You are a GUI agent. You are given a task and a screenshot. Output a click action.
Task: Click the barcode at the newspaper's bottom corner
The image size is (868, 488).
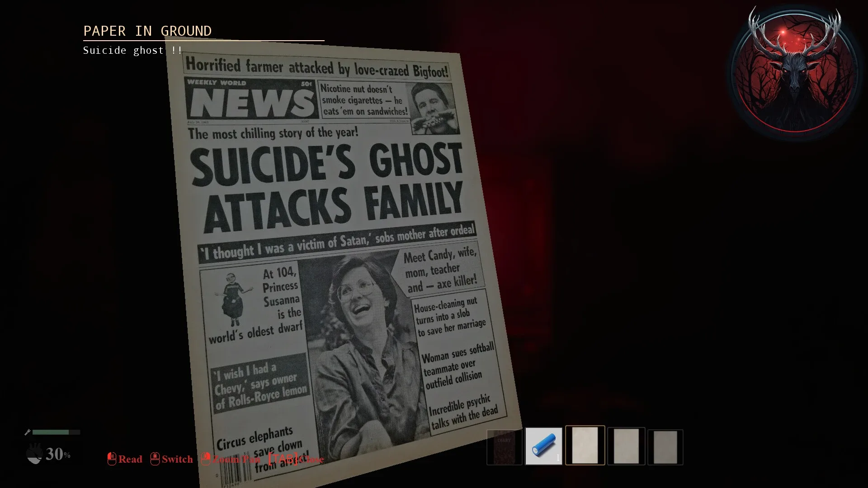coord(235,470)
